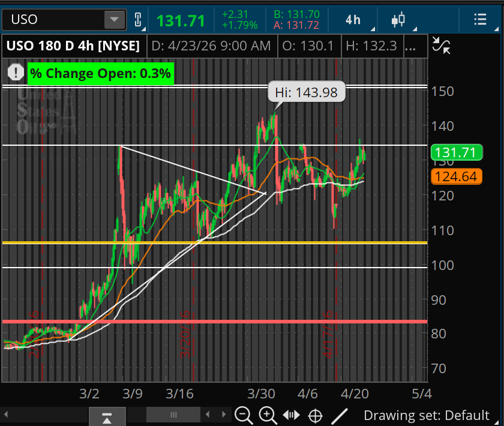This screenshot has height=426, width=504.
Task: Click the small left scroll arrow
Action: (208, 414)
